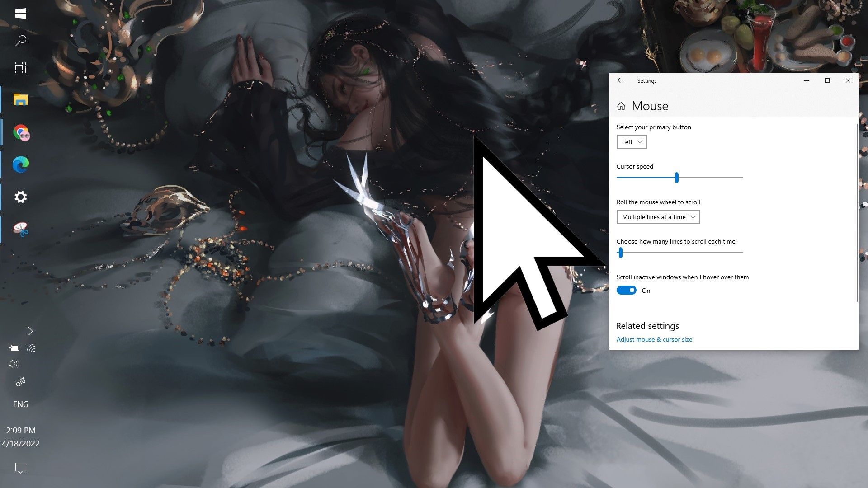Toggle scroll inactive windows switch
Image resolution: width=868 pixels, height=488 pixels.
coord(626,290)
